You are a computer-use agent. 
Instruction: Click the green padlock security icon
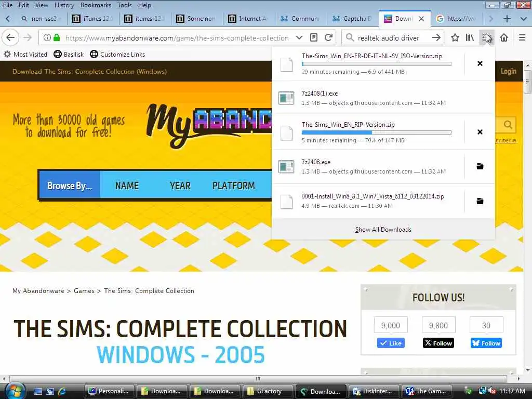(57, 37)
